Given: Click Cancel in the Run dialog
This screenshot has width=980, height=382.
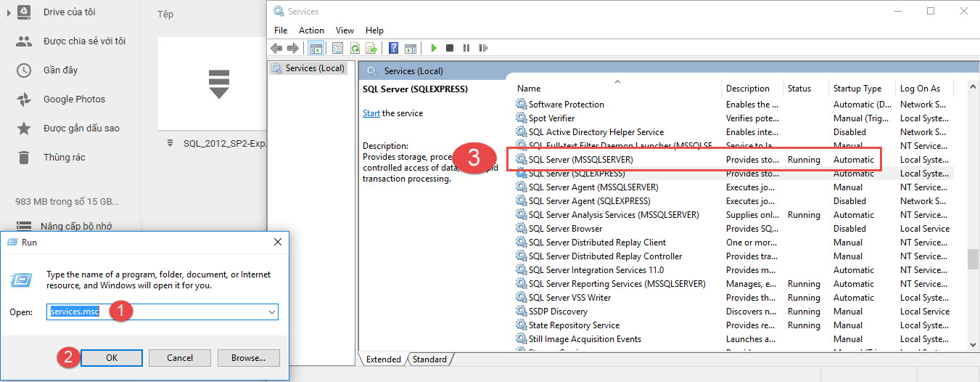Looking at the screenshot, I should pyautogui.click(x=180, y=357).
